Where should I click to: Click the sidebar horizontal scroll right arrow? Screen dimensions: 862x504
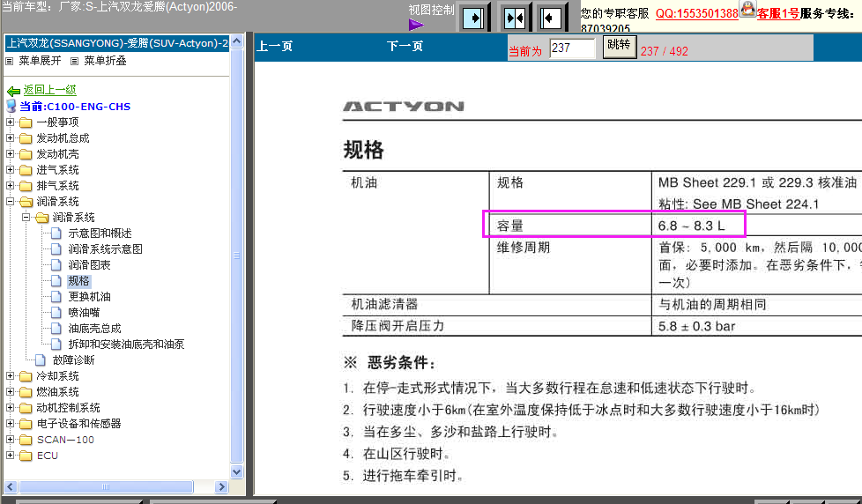[221, 487]
